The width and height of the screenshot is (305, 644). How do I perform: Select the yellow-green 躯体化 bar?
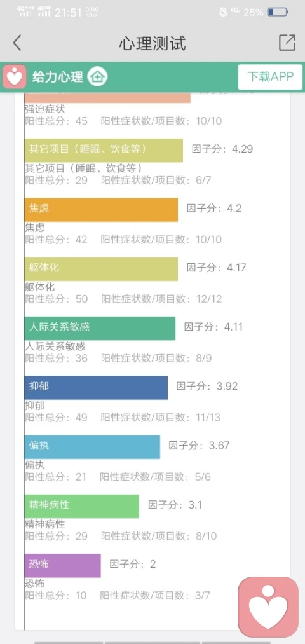[101, 269]
